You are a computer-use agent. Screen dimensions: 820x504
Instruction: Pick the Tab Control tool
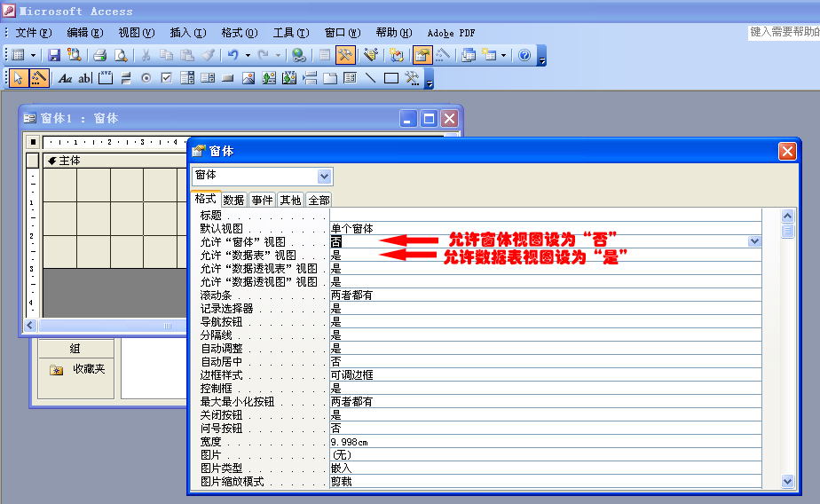(330, 78)
